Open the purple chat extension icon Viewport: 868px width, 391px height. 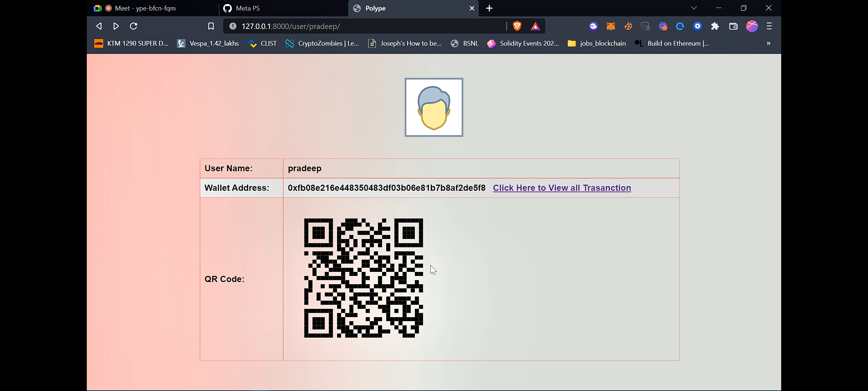point(593,26)
